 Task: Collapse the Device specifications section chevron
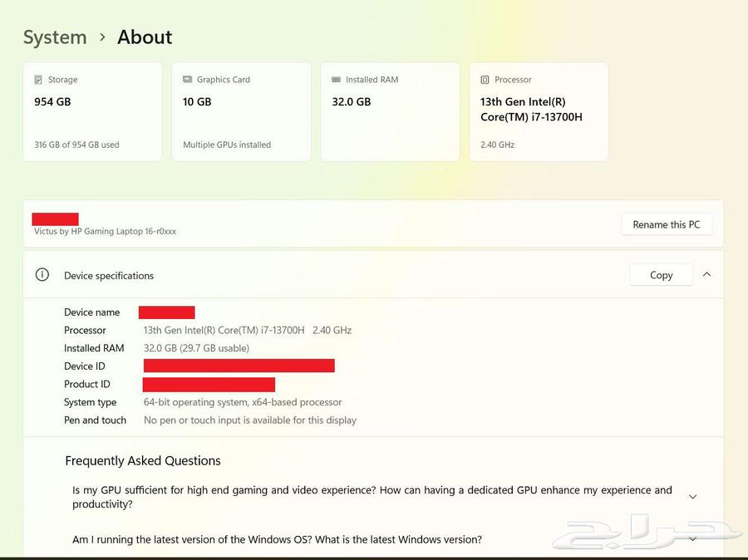(706, 274)
